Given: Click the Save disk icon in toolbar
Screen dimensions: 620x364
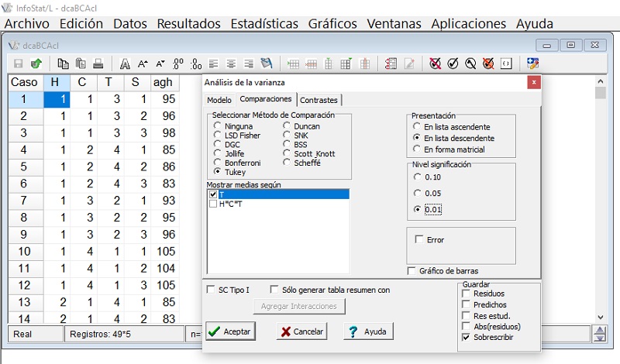Looking at the screenshot, I should click(x=17, y=64).
